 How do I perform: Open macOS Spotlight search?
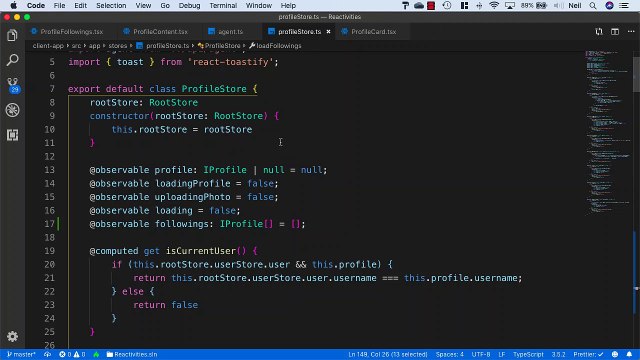(x=593, y=5)
